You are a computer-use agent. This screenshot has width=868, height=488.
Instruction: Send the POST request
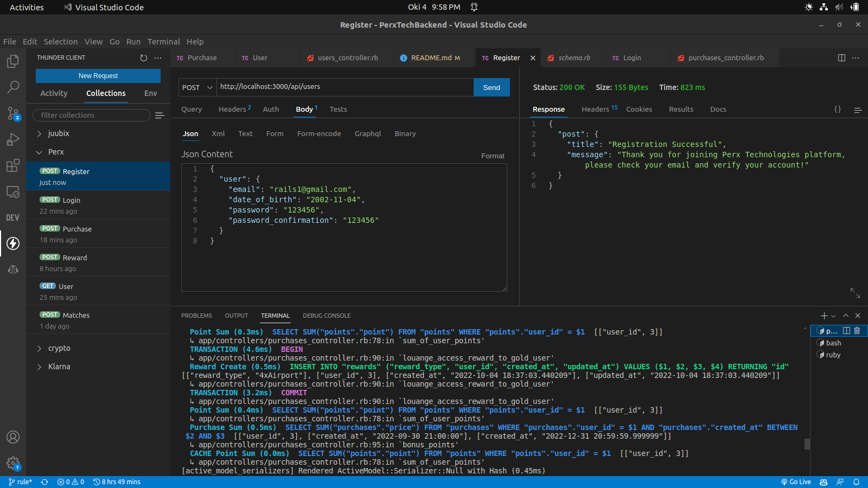click(492, 87)
